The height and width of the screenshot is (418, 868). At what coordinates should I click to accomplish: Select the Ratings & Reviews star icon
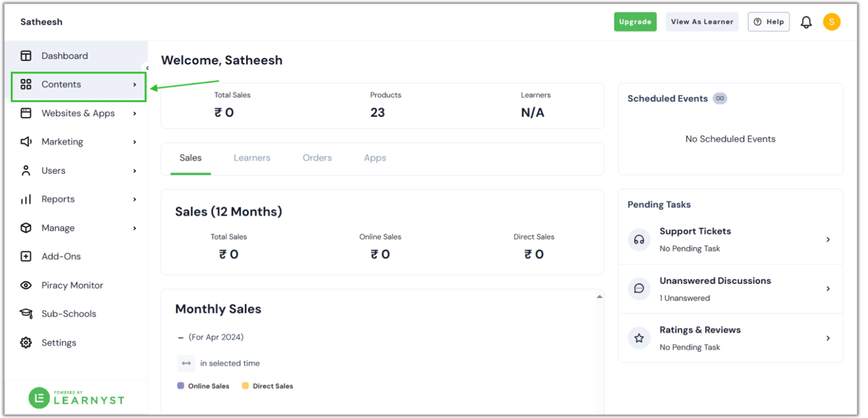[x=639, y=338]
